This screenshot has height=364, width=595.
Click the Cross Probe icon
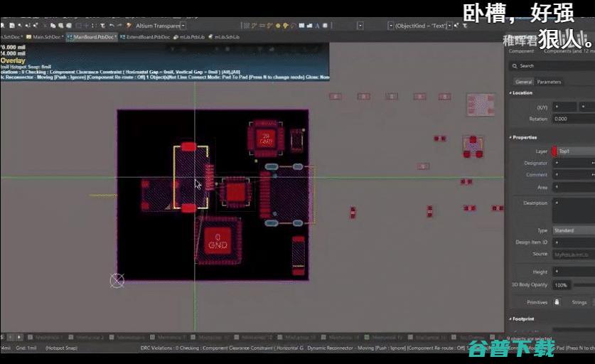(x=128, y=26)
